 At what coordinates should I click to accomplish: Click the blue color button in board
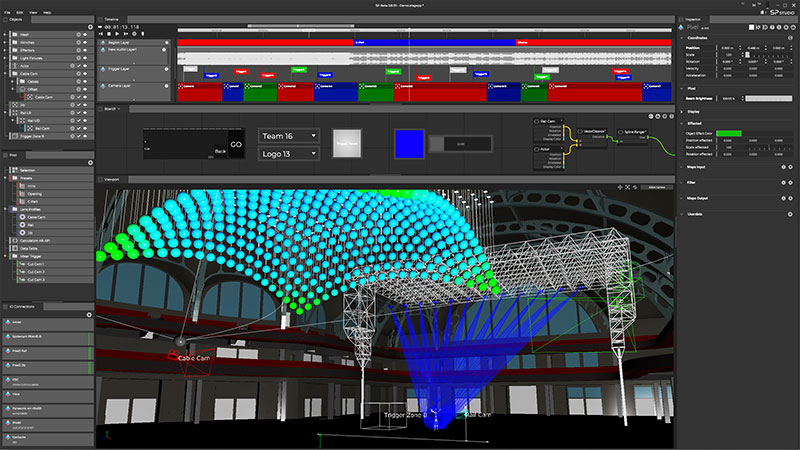409,144
